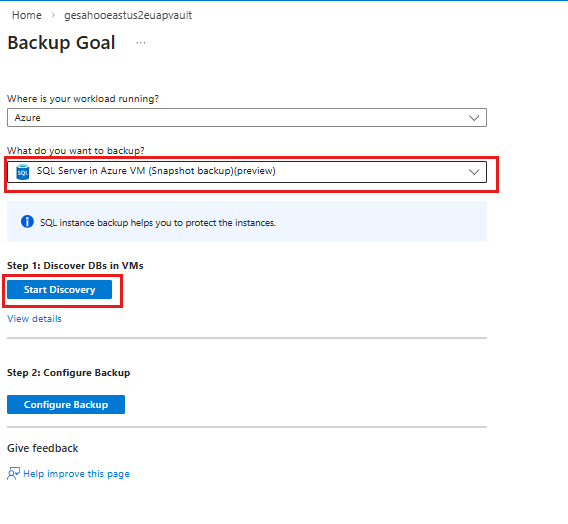Click the Give feedback heading
Screen dimensions: 568x524
click(x=43, y=448)
